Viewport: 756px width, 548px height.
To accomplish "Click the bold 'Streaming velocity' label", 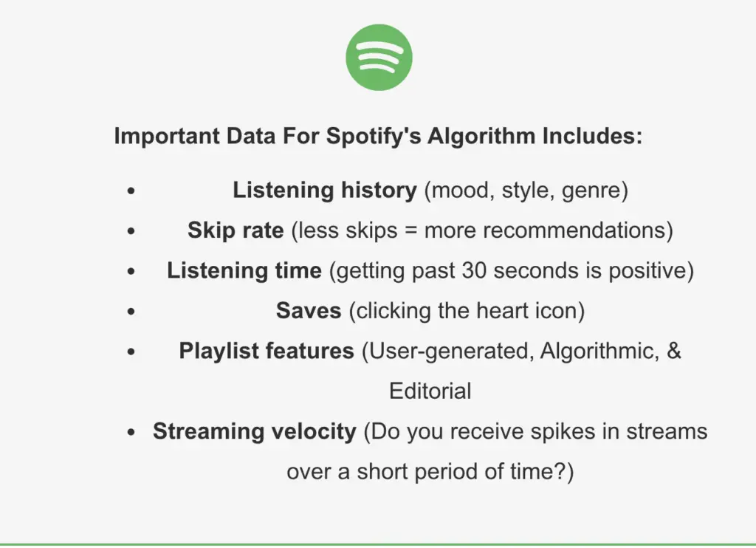I will [255, 431].
